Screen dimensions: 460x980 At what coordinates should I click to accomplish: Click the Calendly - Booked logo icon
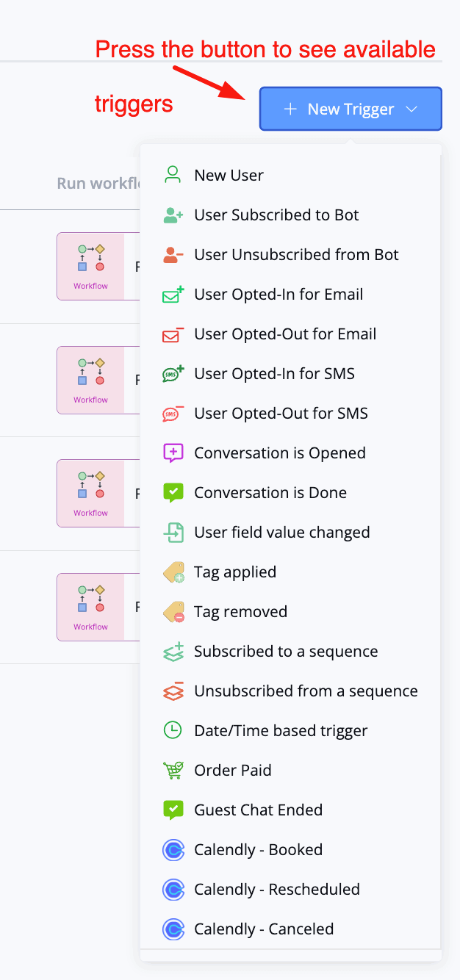point(173,850)
